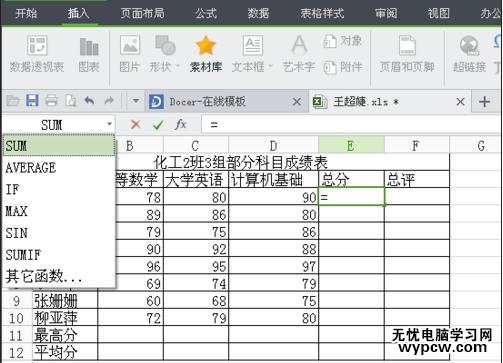
Task: Insert an attachment (附件)
Action: click(343, 67)
